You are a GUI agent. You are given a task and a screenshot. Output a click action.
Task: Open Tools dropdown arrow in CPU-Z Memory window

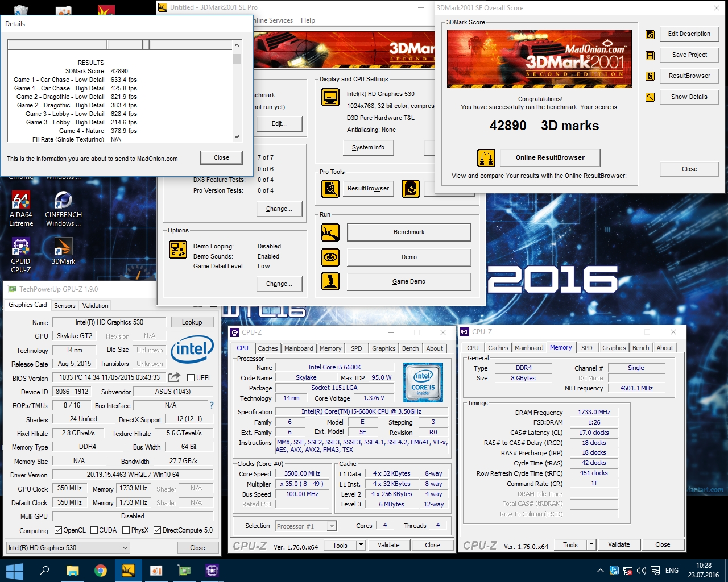(591, 544)
